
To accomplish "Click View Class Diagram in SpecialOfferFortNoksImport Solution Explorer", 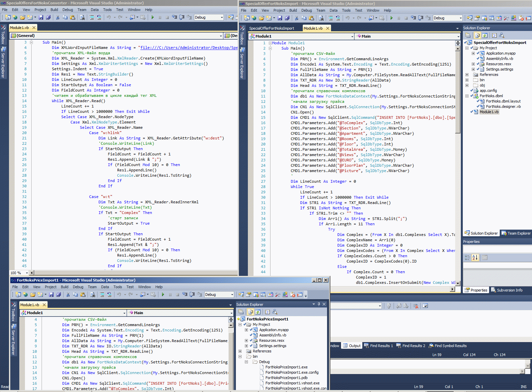I will point(502,35).
